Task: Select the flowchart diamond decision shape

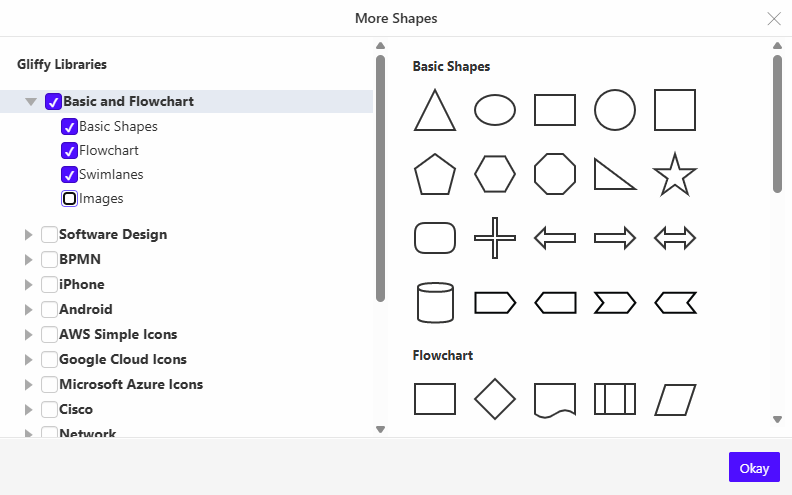Action: (495, 399)
